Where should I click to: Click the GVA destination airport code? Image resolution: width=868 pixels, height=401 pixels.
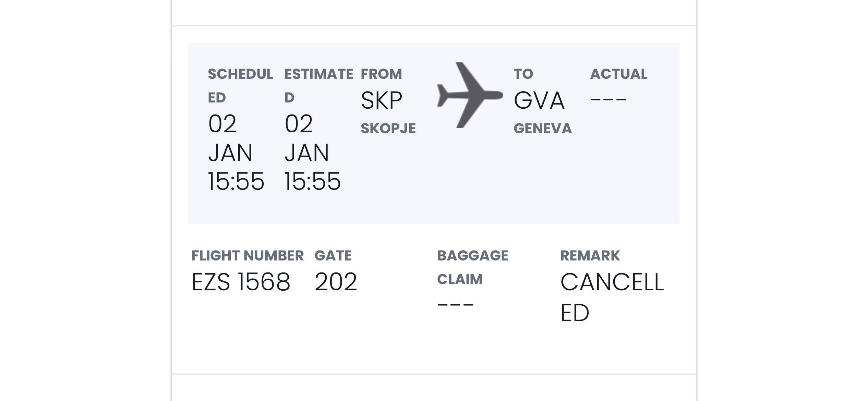tap(539, 100)
